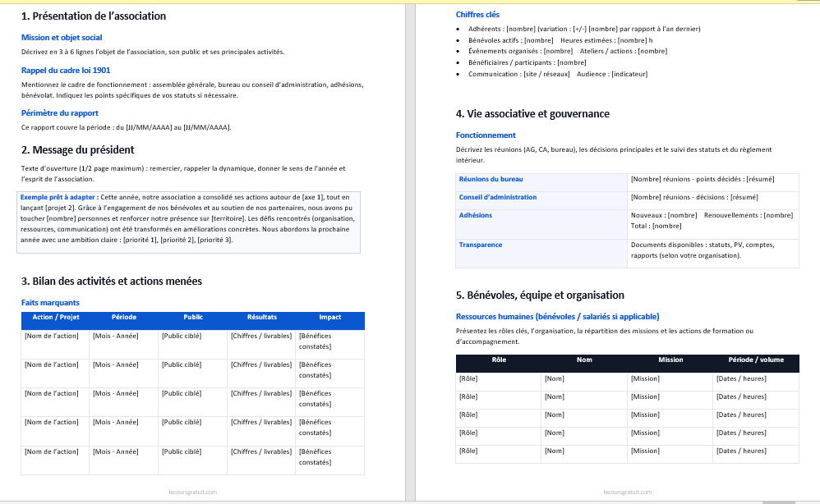Click the "Transparence" row label cell
820x504 pixels.
coord(481,245)
